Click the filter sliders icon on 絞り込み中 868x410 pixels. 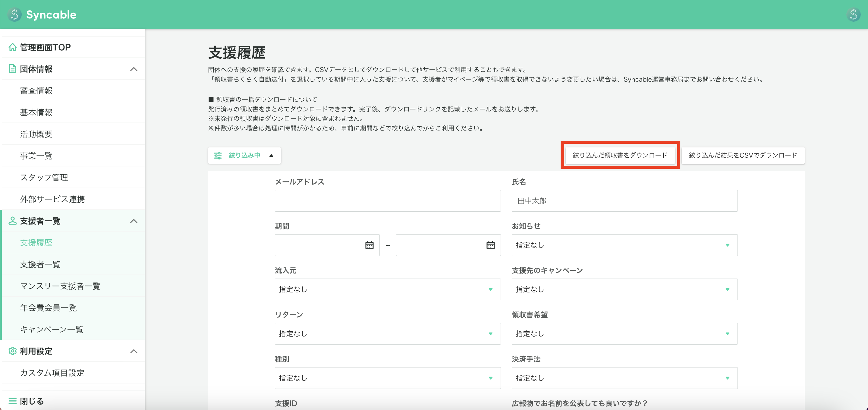pyautogui.click(x=218, y=156)
